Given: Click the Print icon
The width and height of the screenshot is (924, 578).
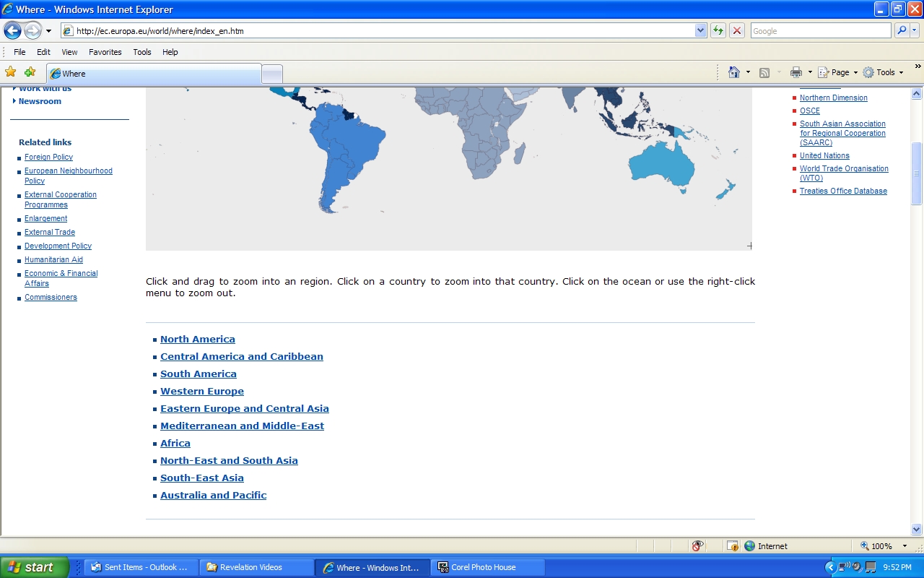Looking at the screenshot, I should (x=796, y=72).
